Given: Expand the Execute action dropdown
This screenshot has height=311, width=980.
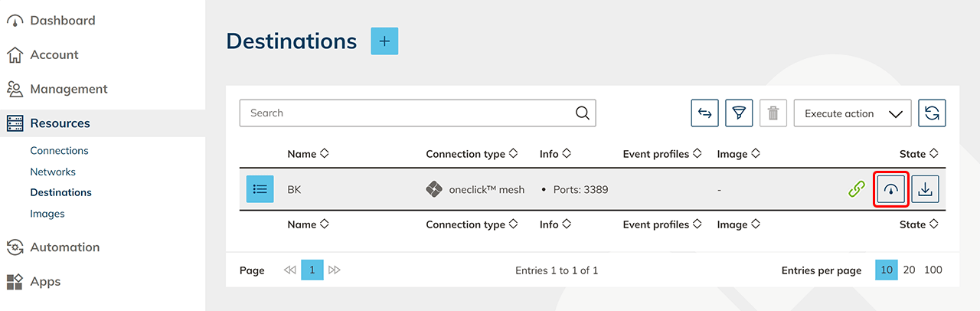Looking at the screenshot, I should click(x=852, y=113).
